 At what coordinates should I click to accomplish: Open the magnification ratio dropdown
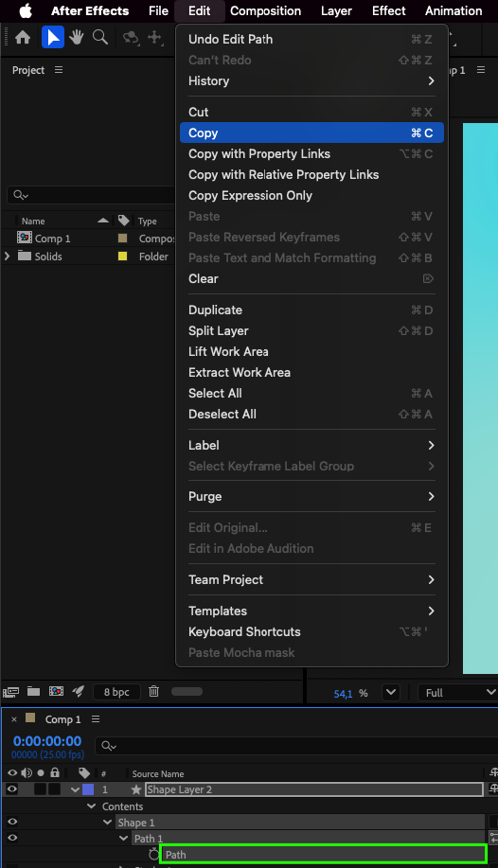[391, 692]
